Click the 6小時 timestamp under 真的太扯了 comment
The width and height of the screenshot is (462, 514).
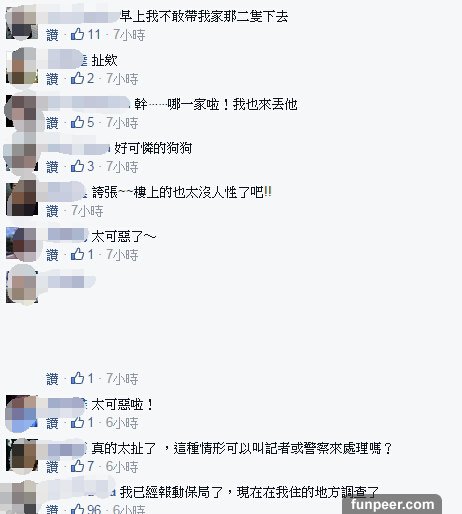(x=122, y=467)
